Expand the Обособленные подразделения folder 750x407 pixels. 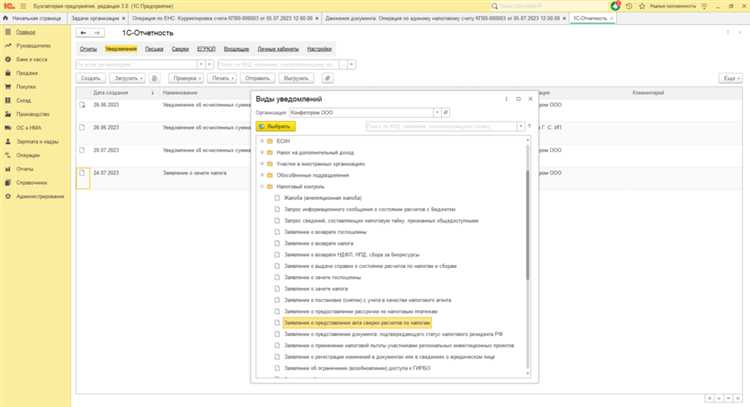[262, 174]
